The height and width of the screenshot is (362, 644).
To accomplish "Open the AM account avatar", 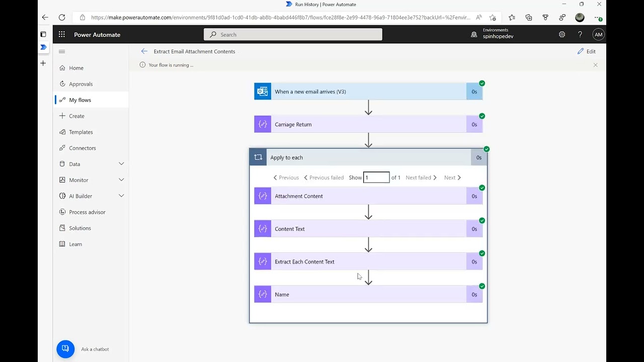I will (x=598, y=35).
